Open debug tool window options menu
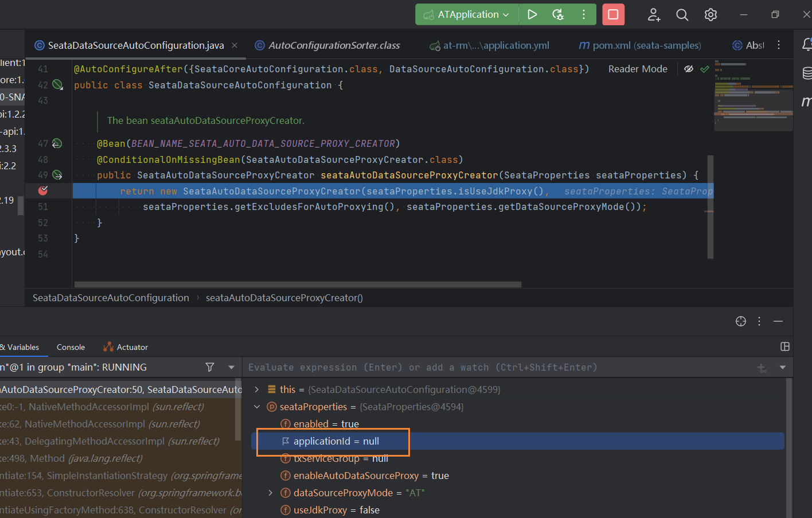Screen dimensions: 812x518 pyautogui.click(x=759, y=321)
